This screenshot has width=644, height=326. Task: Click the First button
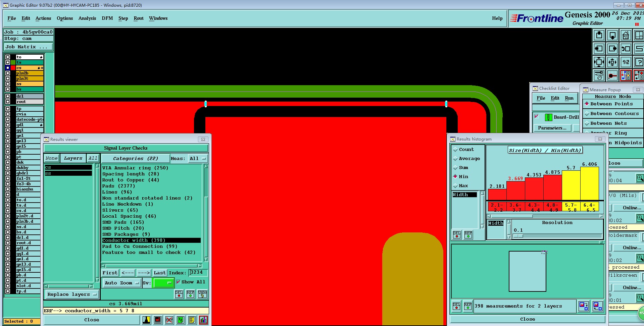point(110,273)
